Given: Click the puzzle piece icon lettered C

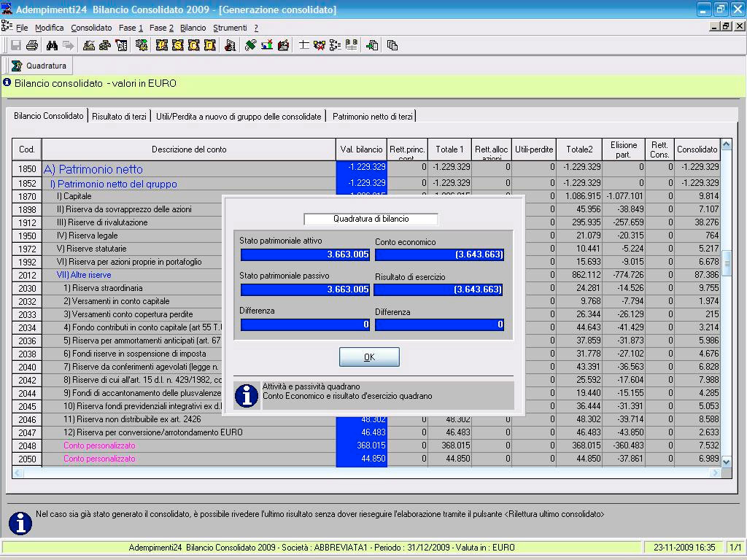Looking at the screenshot, I should pos(194,45).
